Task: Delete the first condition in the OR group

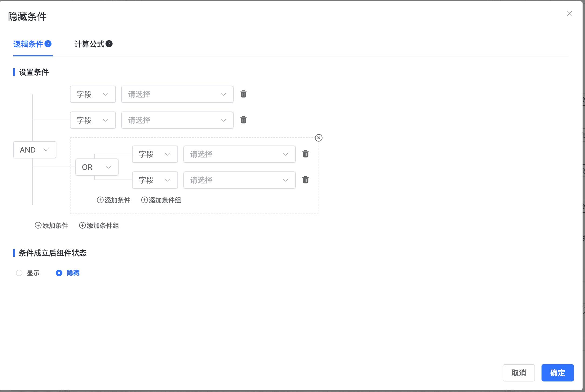Action: (x=305, y=154)
